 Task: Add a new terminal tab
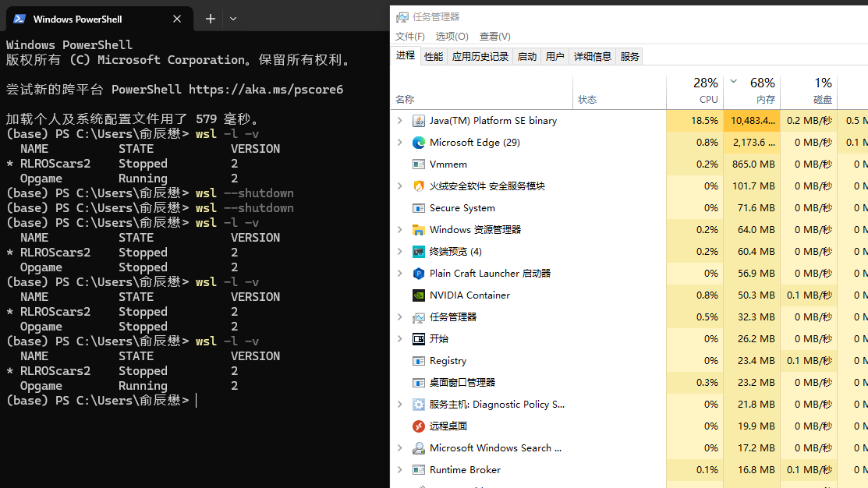point(211,19)
